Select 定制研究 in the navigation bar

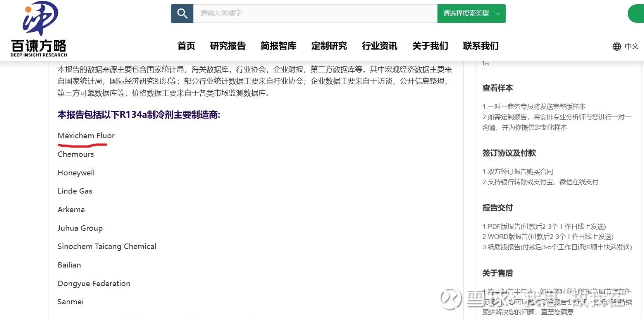[x=329, y=46]
